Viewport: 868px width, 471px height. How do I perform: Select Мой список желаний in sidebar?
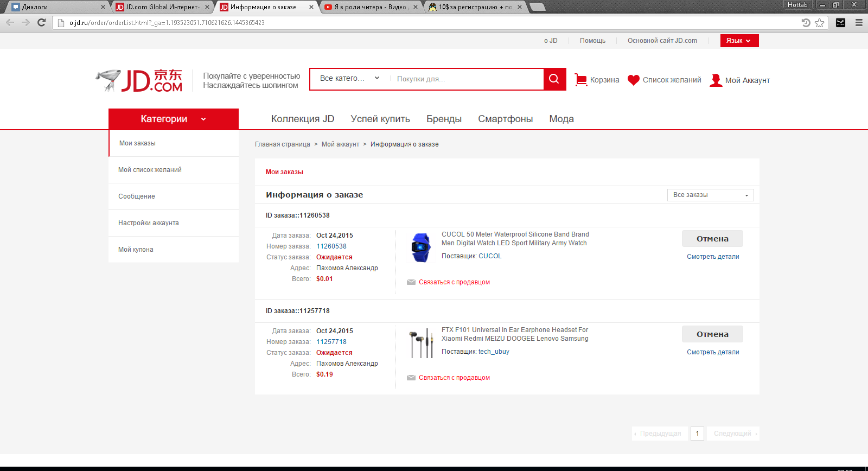pos(174,170)
